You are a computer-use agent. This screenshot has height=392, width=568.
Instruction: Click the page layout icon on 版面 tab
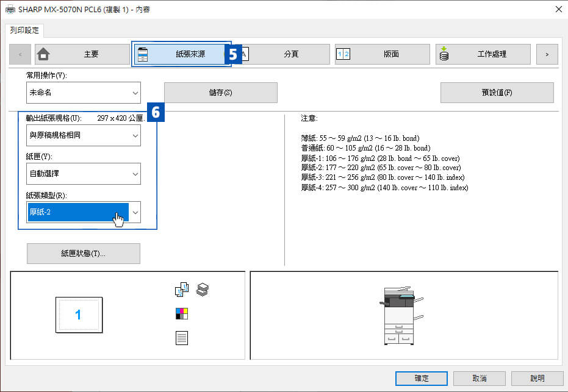point(343,54)
